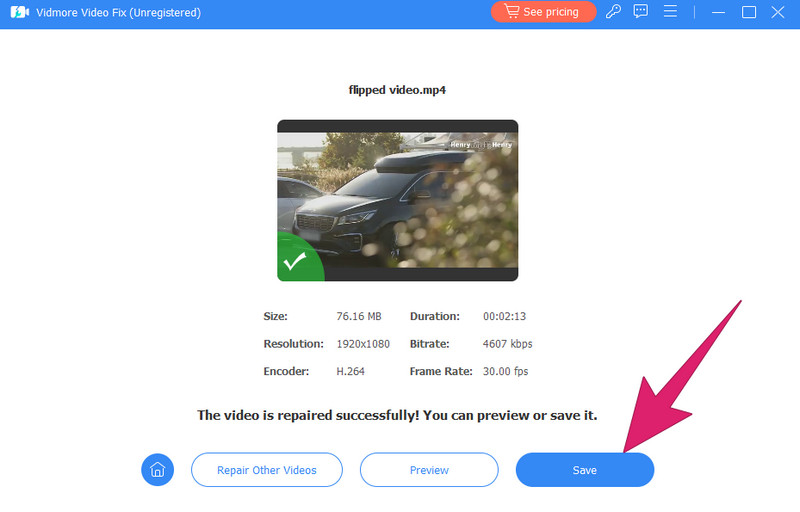The image size is (800, 512).
Task: Open the feedback chat icon
Action: point(641,11)
